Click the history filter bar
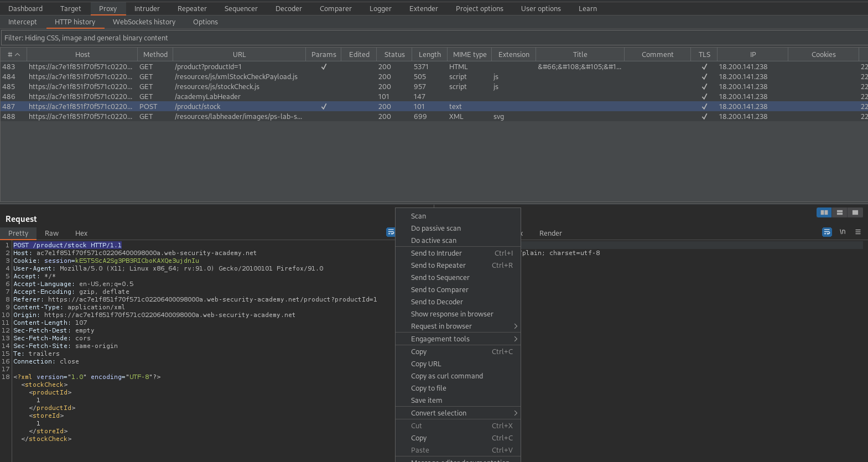This screenshot has width=868, height=462. click(434, 38)
